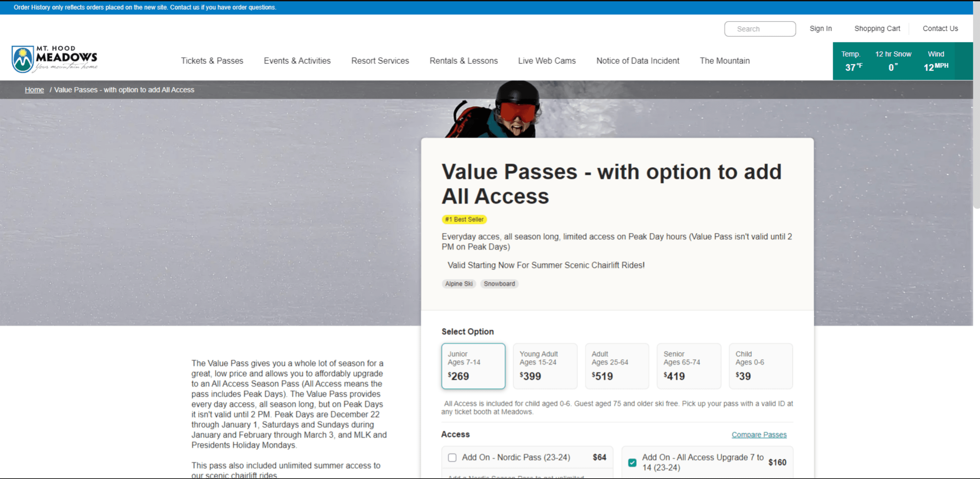Click the Value Passes page heading
Viewport: 980px width, 479px height.
coord(611,184)
